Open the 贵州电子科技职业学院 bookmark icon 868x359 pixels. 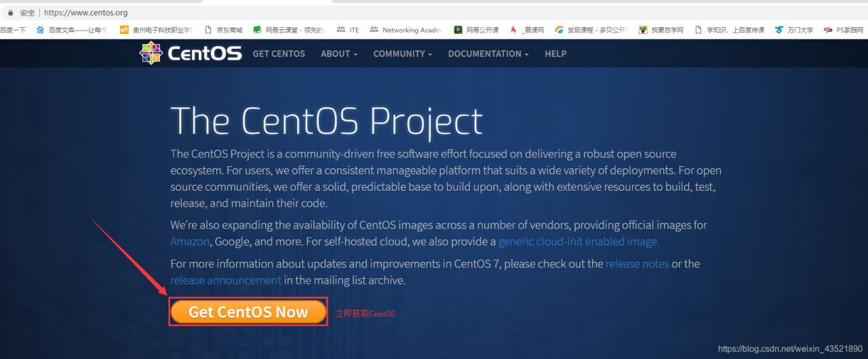click(x=124, y=30)
